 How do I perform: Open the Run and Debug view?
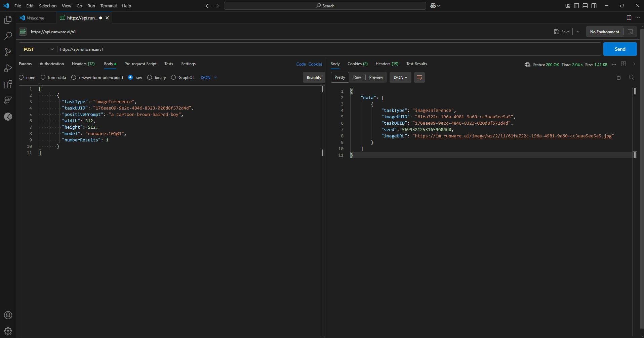tap(8, 68)
